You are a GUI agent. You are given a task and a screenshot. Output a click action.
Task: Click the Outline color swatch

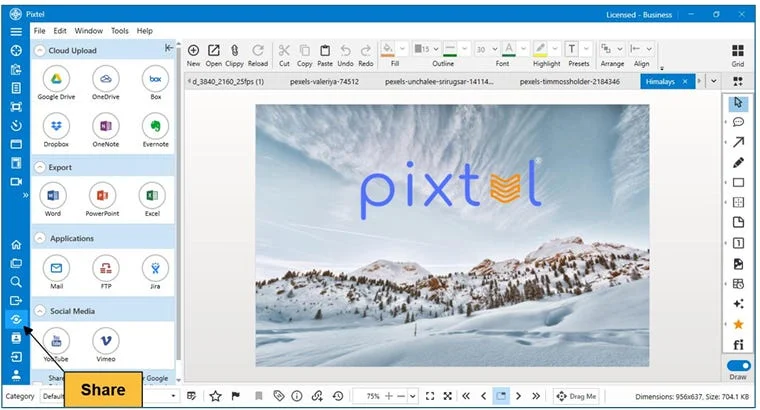tap(450, 49)
